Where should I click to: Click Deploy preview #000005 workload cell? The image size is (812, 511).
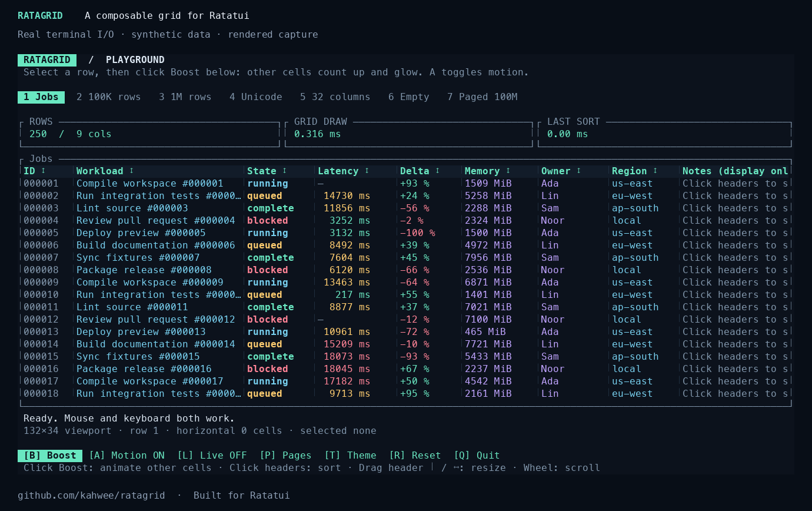[141, 233]
